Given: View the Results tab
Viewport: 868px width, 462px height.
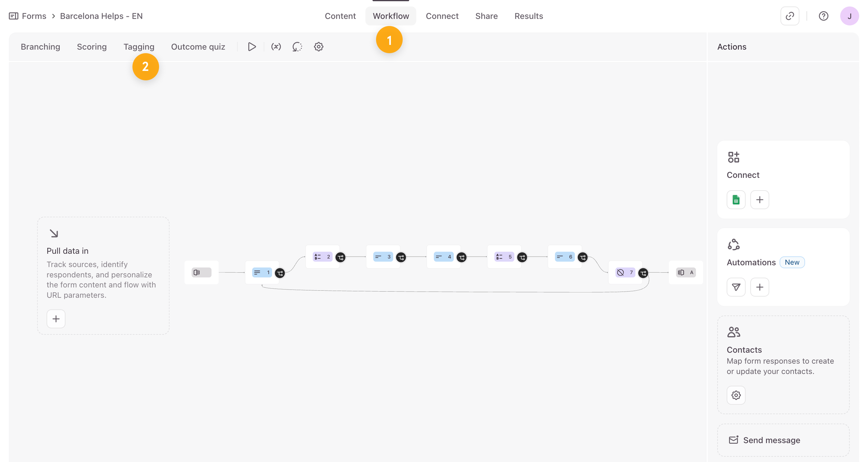Looking at the screenshot, I should click(x=528, y=16).
